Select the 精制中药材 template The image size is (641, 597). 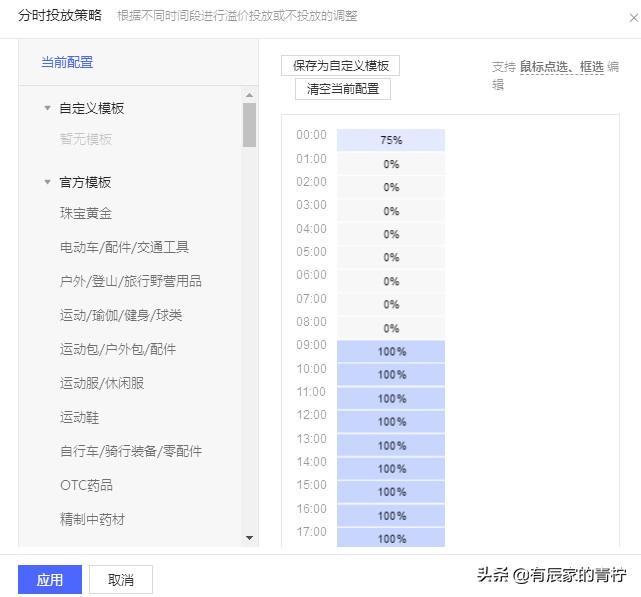tap(92, 519)
